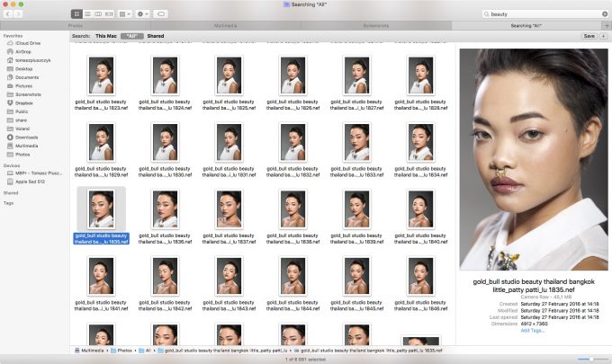The image size is (612, 364).
Task: Click the Tags sidebar section header
Action: pyautogui.click(x=8, y=203)
